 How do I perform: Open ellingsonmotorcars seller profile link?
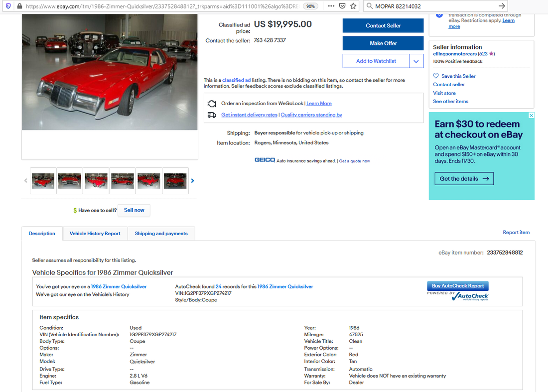point(455,54)
